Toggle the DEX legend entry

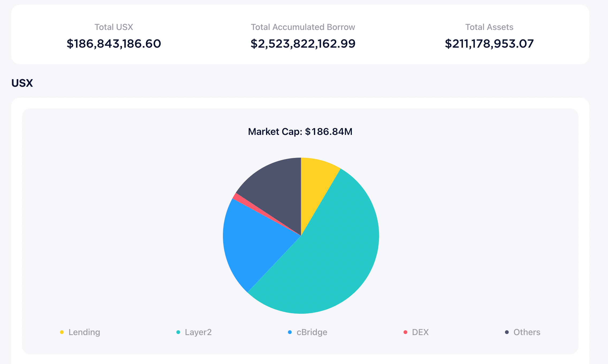pyautogui.click(x=416, y=332)
